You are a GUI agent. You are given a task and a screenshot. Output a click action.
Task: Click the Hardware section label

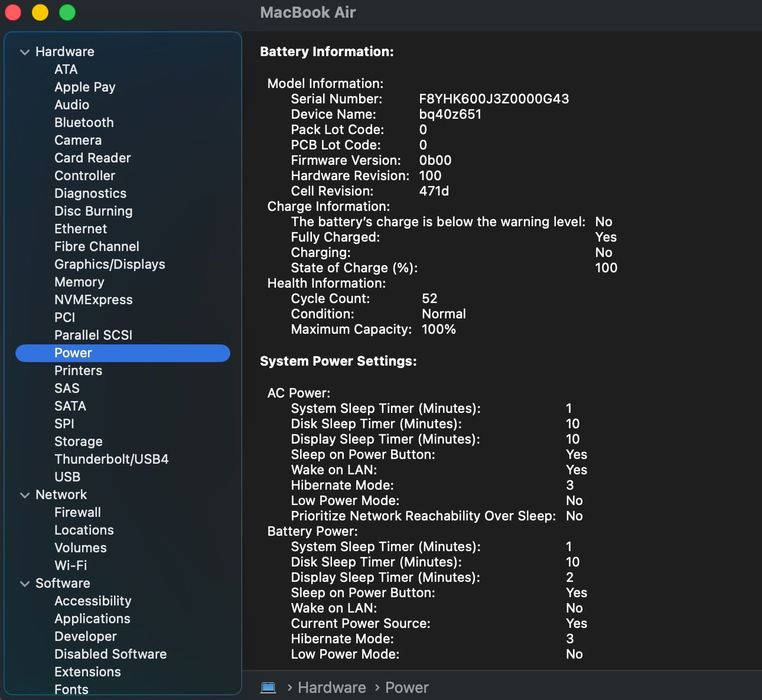[x=65, y=52]
